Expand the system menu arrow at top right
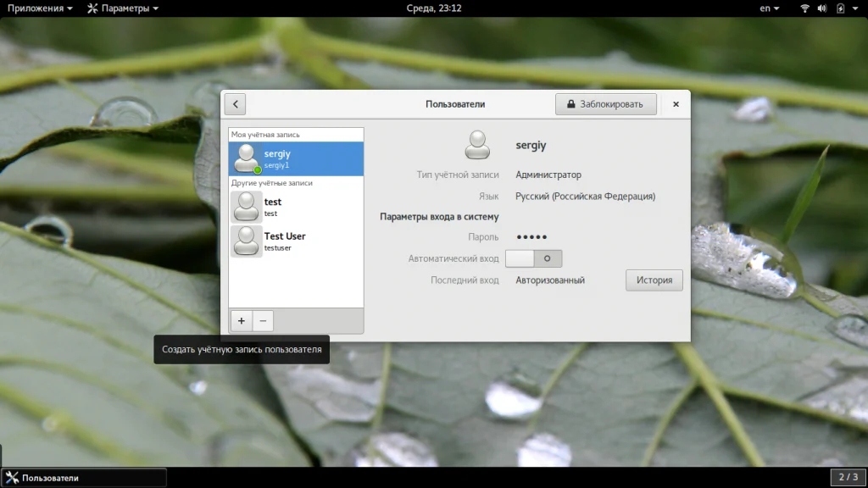 click(x=855, y=8)
